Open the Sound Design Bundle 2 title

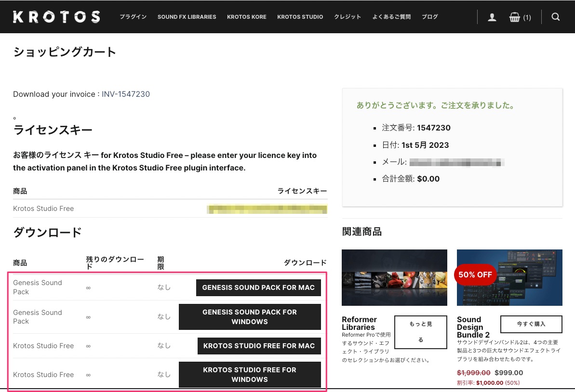pos(473,327)
